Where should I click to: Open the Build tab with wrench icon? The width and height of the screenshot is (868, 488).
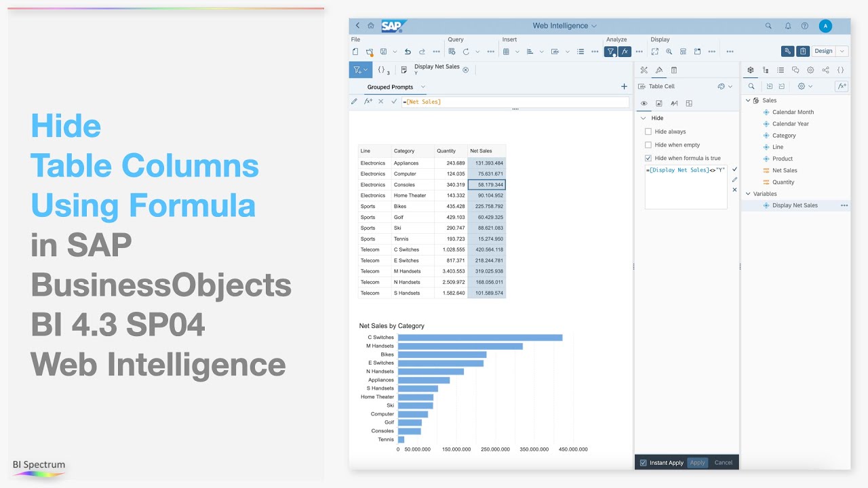(x=644, y=70)
